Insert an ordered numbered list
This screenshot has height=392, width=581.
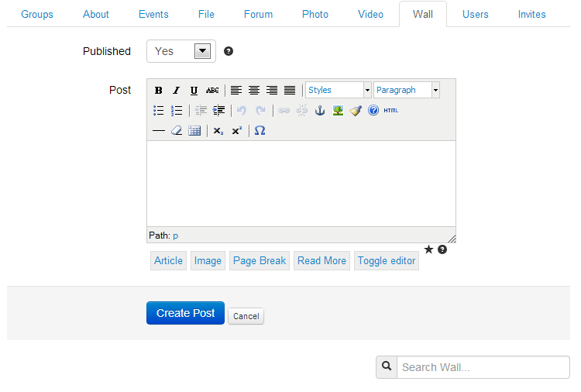coord(177,111)
